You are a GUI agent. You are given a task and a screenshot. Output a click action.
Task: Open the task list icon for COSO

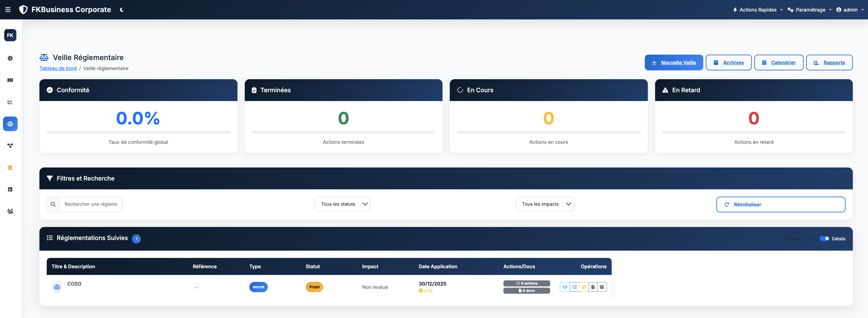[x=574, y=287]
